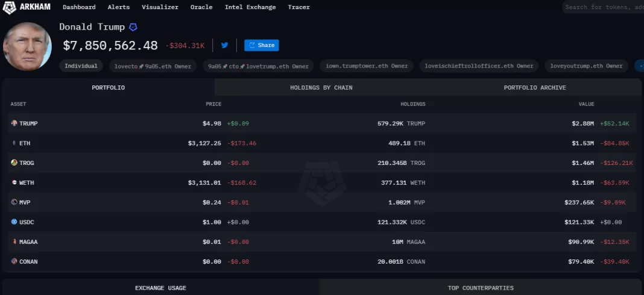Focus the search for tokens input field
Screen dimensions: 644x295
603,7
